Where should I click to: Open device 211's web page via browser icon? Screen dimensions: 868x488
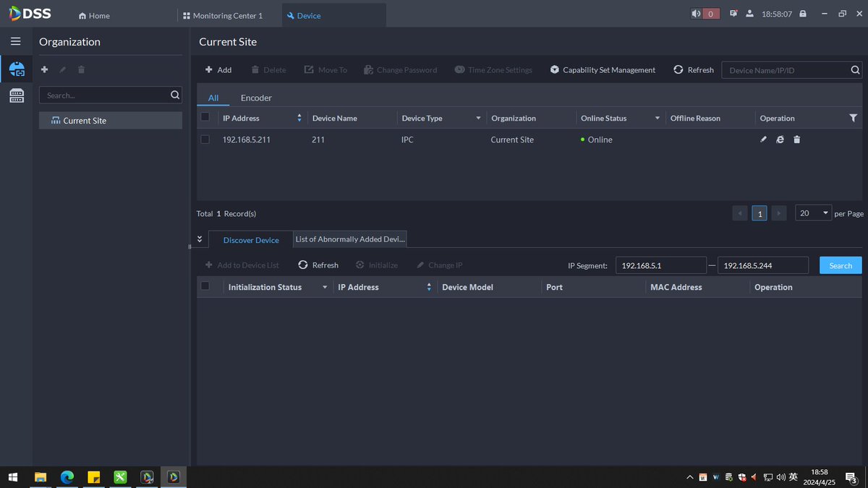tap(780, 140)
